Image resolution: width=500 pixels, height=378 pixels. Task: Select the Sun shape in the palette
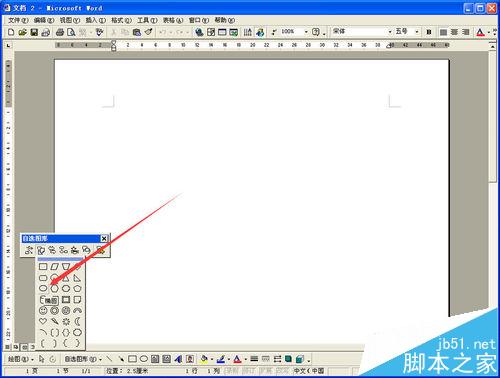[x=66, y=321]
